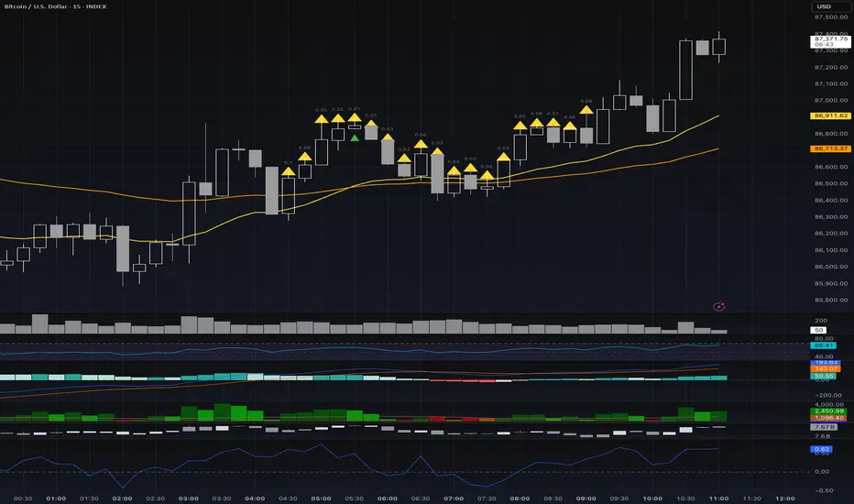Click the pink lightning event icon
The height and width of the screenshot is (504, 854).
(719, 307)
